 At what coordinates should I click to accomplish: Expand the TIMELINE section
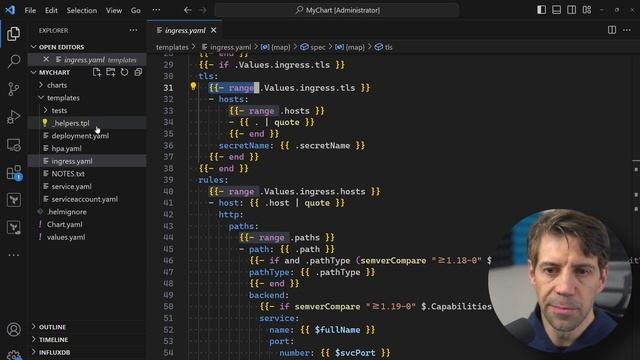pyautogui.click(x=53, y=340)
